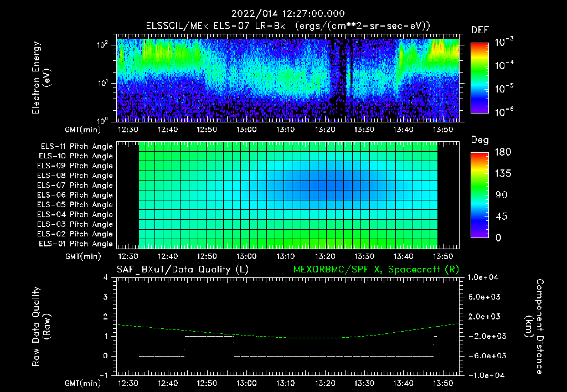Click the green MEXORBMC/SPF X, Spacecraft (R) label

[376, 270]
